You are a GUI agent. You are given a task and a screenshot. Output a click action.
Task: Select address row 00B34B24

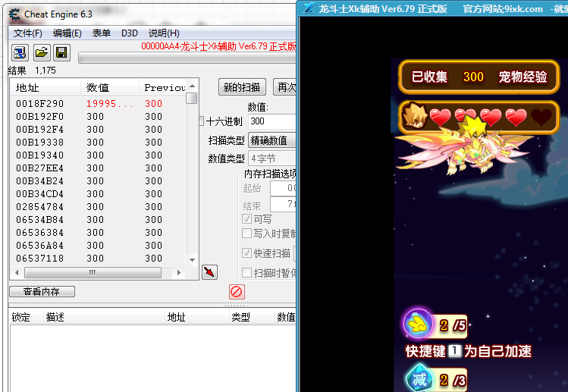98,180
